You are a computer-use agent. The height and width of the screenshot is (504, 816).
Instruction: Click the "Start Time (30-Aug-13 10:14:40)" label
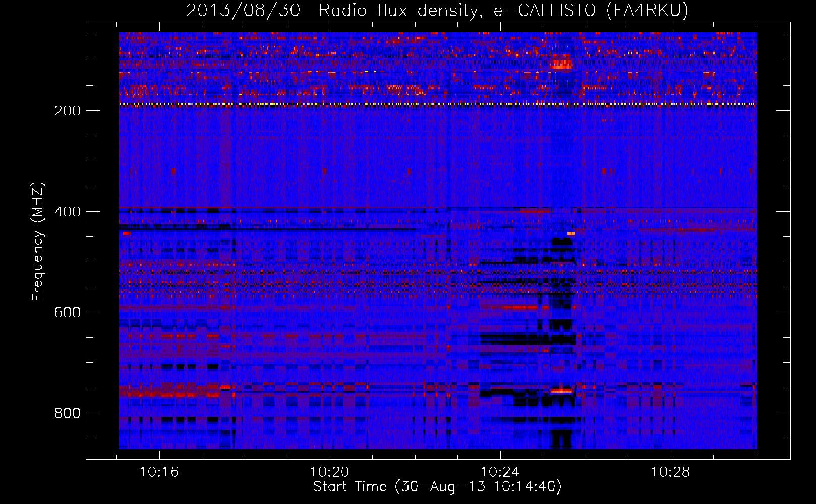pos(437,487)
